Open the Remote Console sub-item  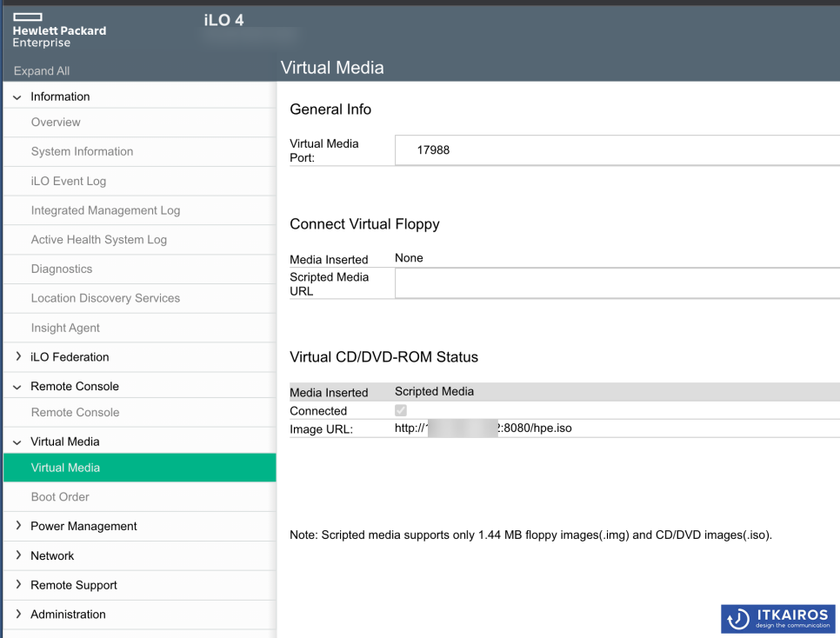point(75,413)
